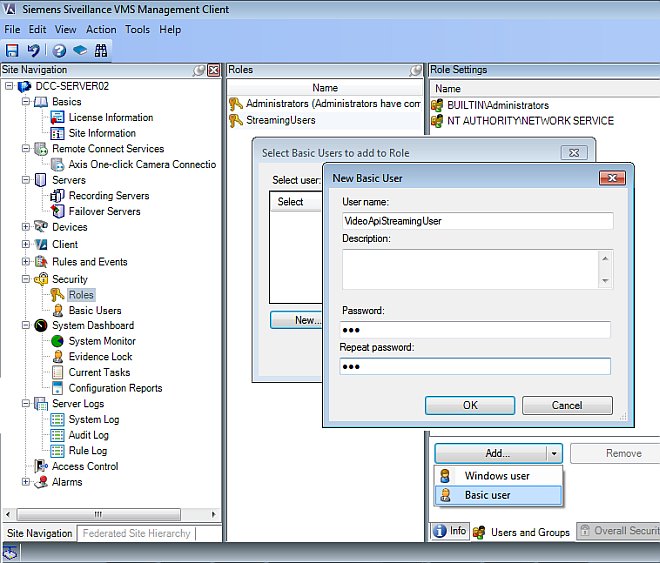Click OK in New Basic User dialog
This screenshot has height=563, width=660.
click(x=469, y=405)
